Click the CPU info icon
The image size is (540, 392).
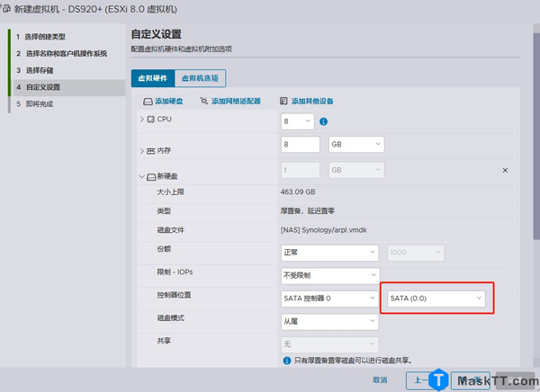(x=323, y=121)
